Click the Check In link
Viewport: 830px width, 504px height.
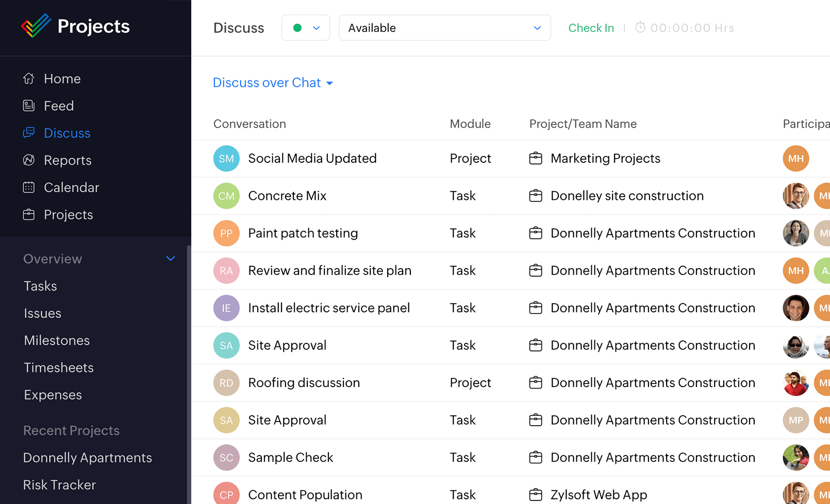click(591, 28)
